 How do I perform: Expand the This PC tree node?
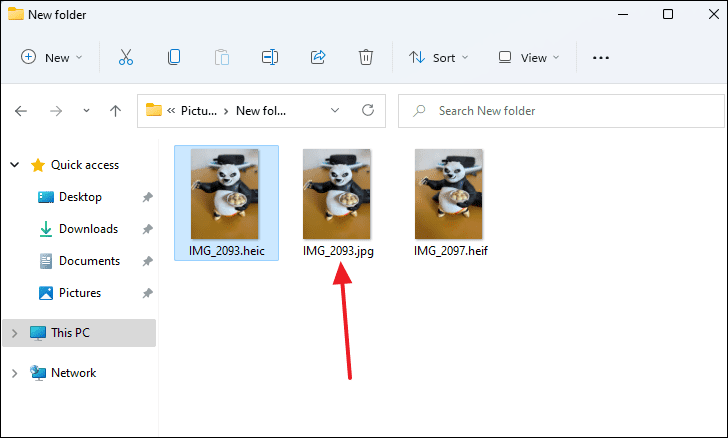tap(14, 333)
